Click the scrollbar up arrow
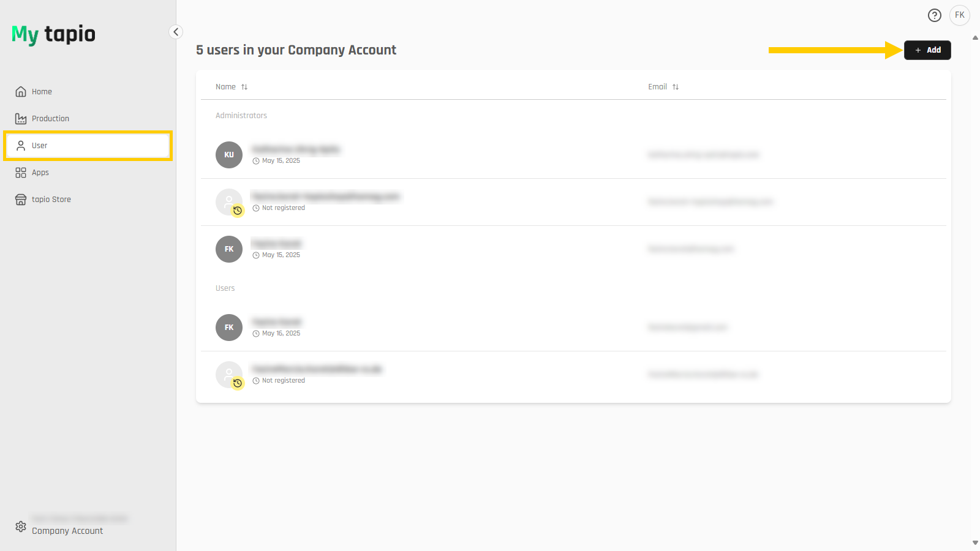Viewport: 980px width, 551px height. coord(975,38)
